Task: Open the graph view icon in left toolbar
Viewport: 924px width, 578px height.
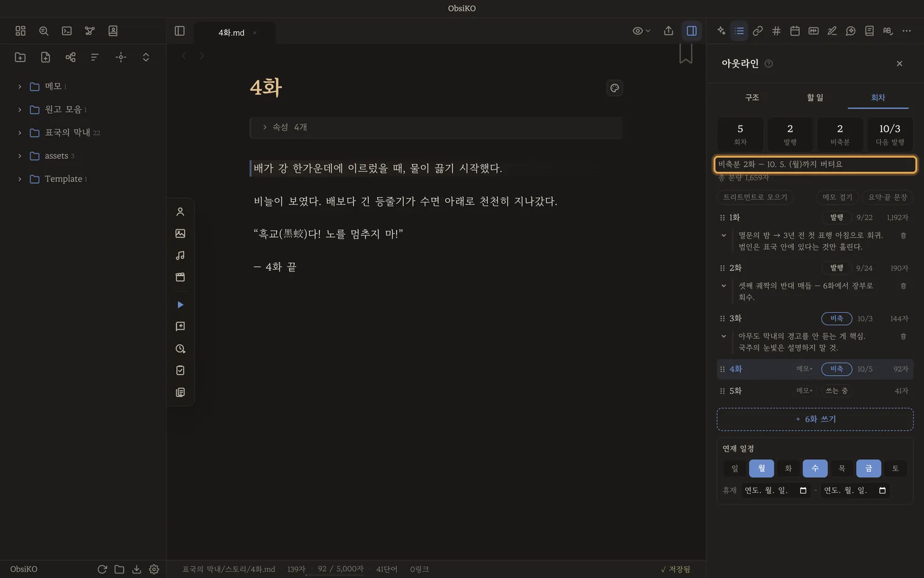Action: click(90, 31)
